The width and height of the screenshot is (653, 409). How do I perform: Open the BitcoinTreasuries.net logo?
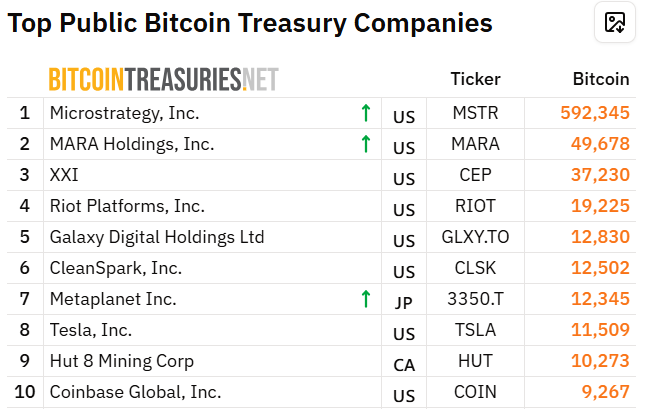(x=164, y=79)
